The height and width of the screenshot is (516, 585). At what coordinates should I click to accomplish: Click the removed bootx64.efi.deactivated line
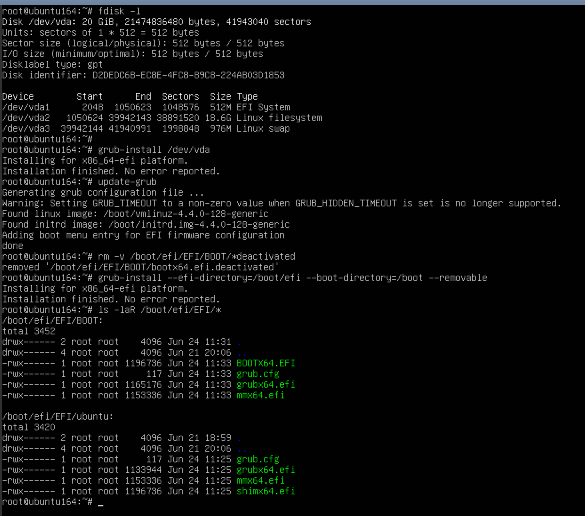point(141,268)
